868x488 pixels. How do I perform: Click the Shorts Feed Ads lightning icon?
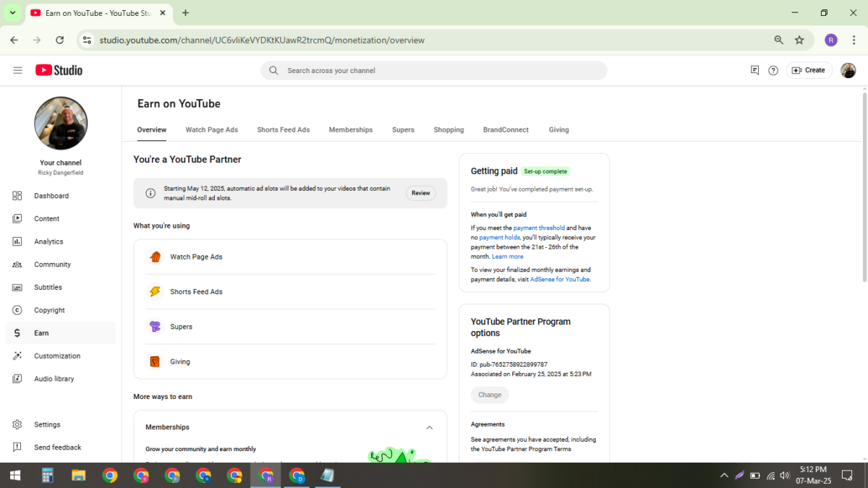pos(155,291)
